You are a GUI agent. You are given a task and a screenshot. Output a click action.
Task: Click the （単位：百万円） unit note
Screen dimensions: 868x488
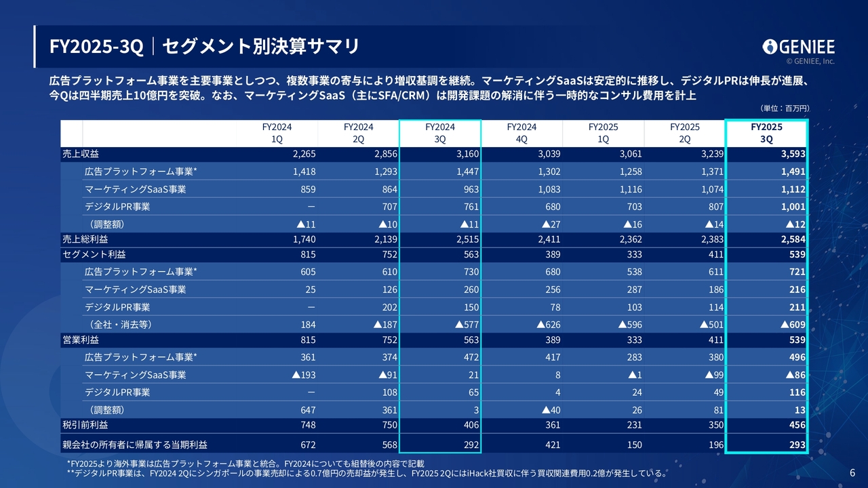[x=787, y=107]
